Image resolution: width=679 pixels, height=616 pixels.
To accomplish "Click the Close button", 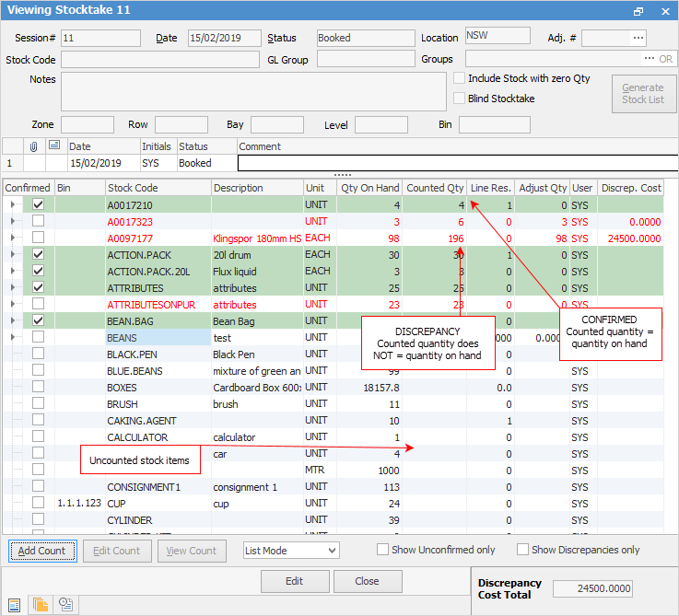I will tap(367, 581).
